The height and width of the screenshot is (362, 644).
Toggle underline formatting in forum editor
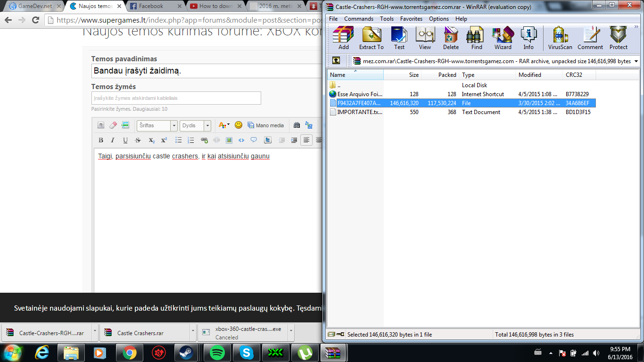coord(125,140)
